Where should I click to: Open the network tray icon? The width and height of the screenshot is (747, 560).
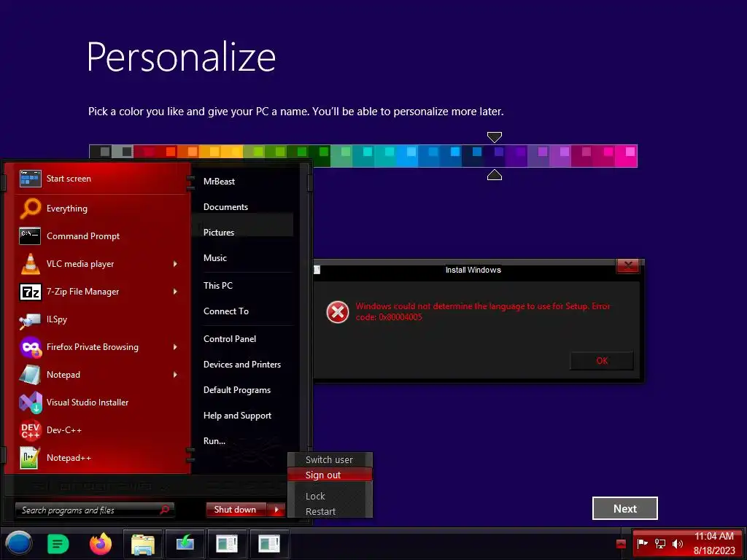659,543
